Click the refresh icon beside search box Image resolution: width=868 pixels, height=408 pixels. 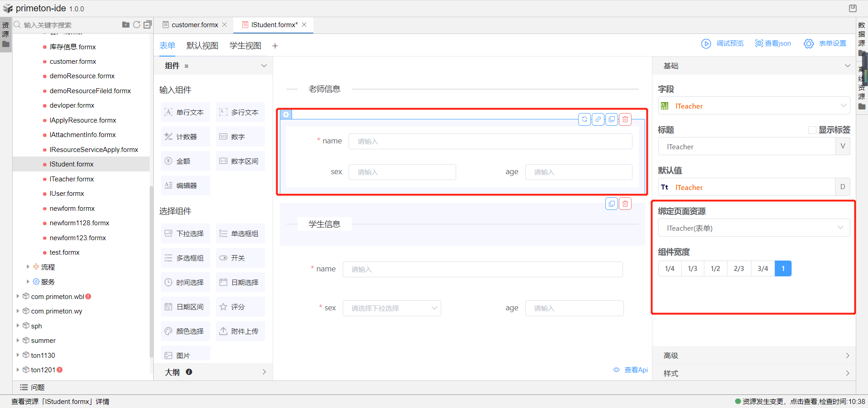(x=137, y=25)
